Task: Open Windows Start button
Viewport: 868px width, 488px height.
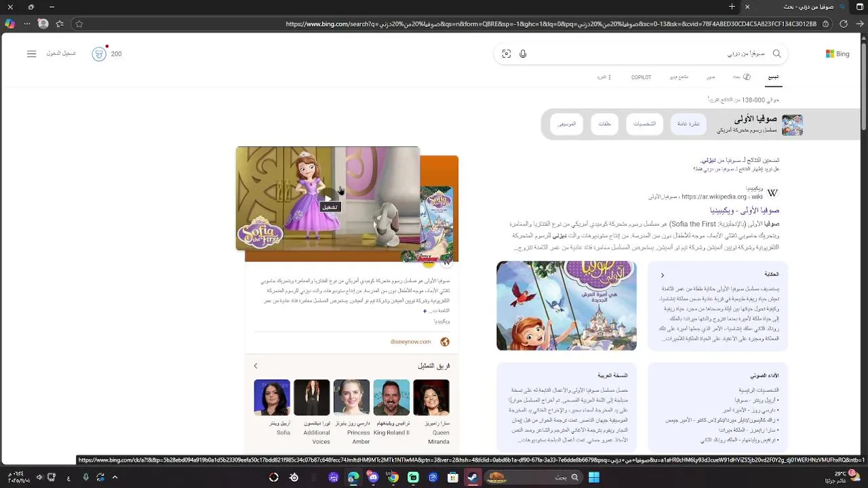Action: tap(594, 477)
